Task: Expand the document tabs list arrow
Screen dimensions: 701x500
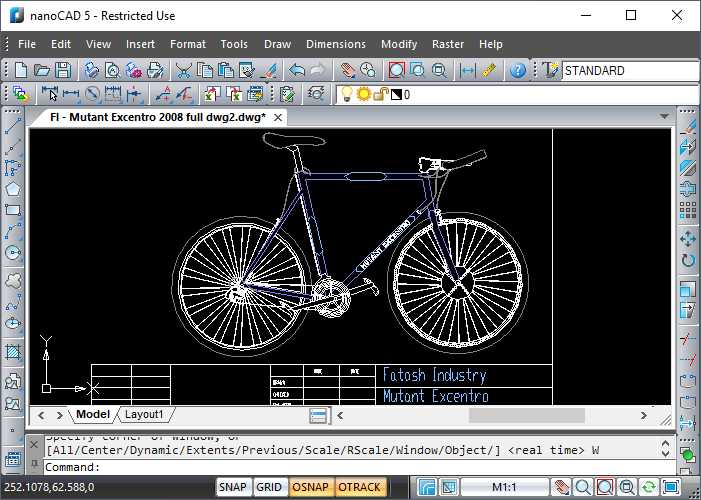Action: tap(664, 117)
